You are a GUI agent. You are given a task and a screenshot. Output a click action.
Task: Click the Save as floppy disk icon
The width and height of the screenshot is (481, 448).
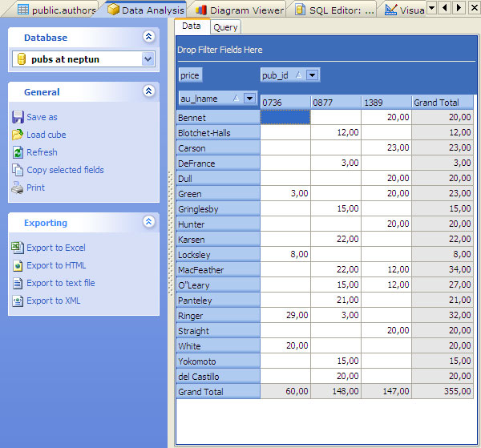(18, 117)
